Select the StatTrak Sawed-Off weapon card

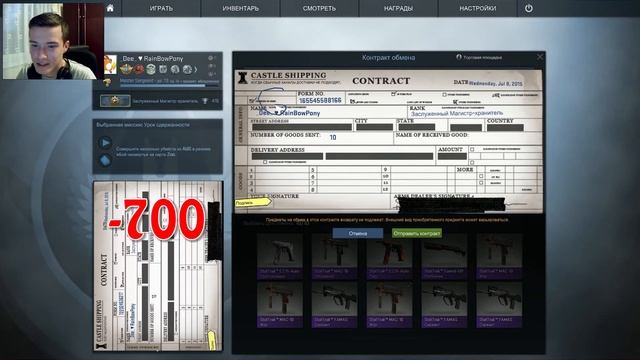(x=444, y=256)
